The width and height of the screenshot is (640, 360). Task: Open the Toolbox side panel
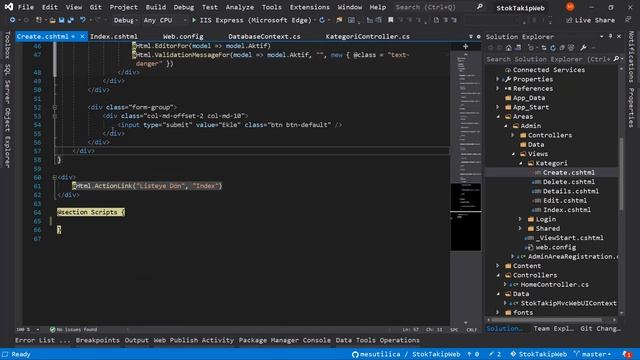[x=7, y=45]
